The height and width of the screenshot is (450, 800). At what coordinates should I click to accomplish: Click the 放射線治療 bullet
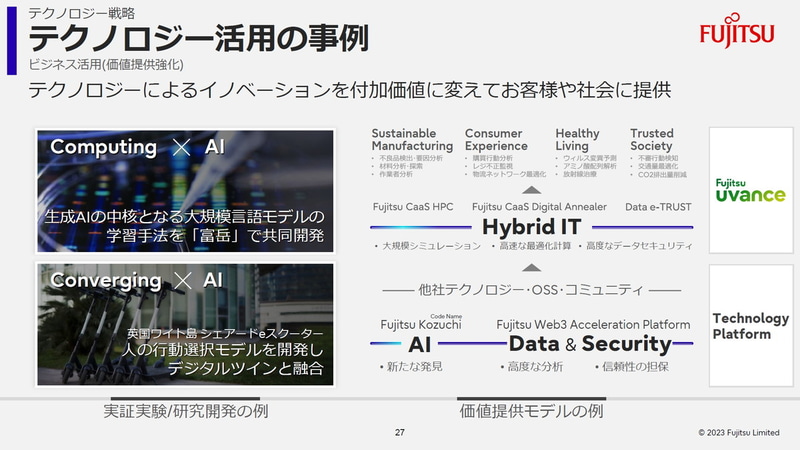[576, 174]
